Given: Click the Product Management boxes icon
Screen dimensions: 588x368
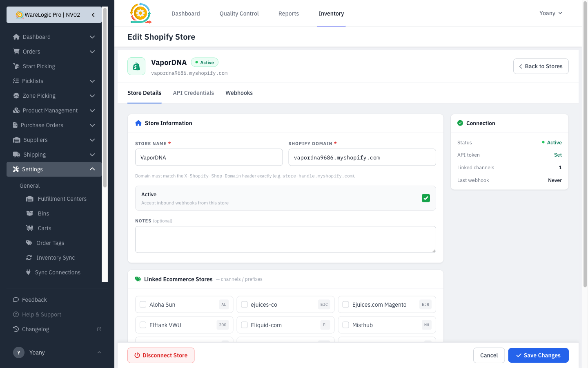Looking at the screenshot, I should (x=16, y=110).
